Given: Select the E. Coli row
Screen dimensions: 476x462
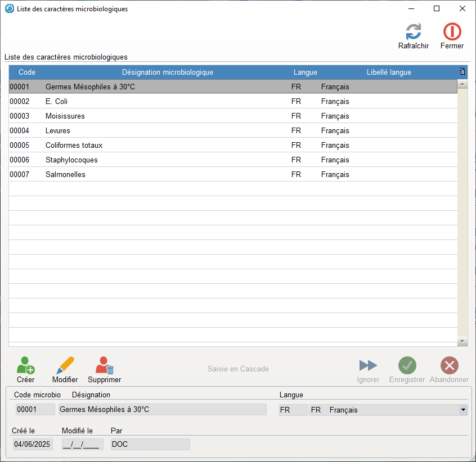Looking at the screenshot, I should (169, 102).
